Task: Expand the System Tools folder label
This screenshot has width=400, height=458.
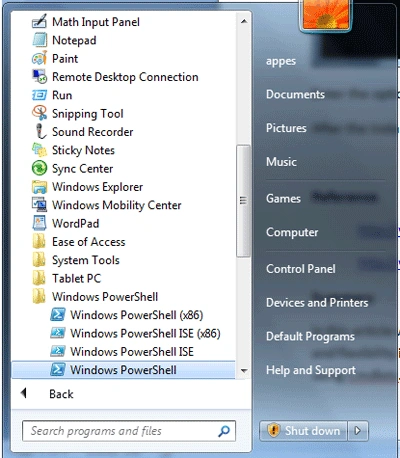Action: click(86, 260)
